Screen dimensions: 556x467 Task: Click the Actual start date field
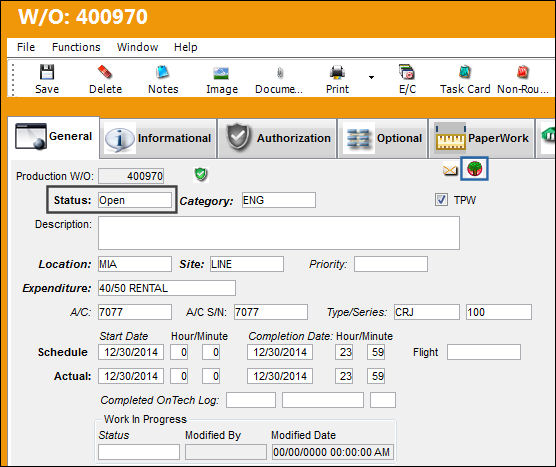[131, 376]
